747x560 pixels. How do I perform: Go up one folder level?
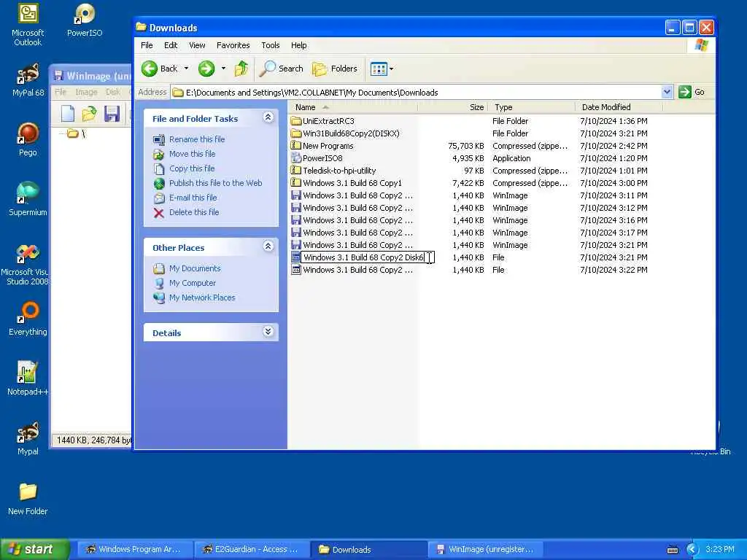(x=241, y=69)
